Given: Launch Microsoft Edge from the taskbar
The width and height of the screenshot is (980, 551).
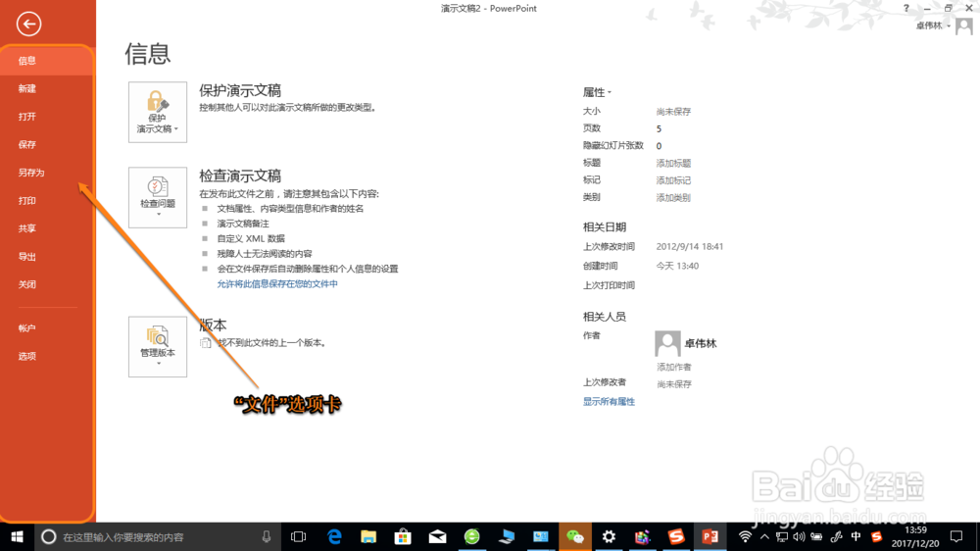Looking at the screenshot, I should point(334,536).
